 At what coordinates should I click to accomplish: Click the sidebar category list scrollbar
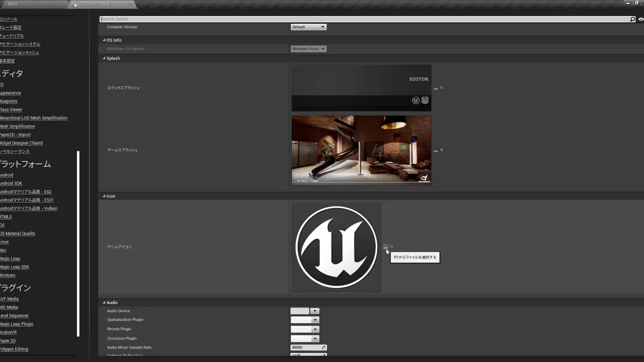[78, 243]
